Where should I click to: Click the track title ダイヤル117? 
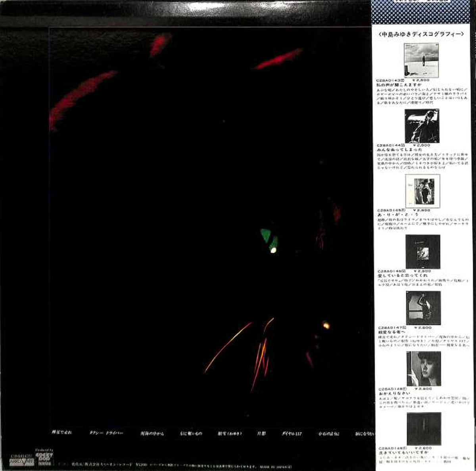292,433
